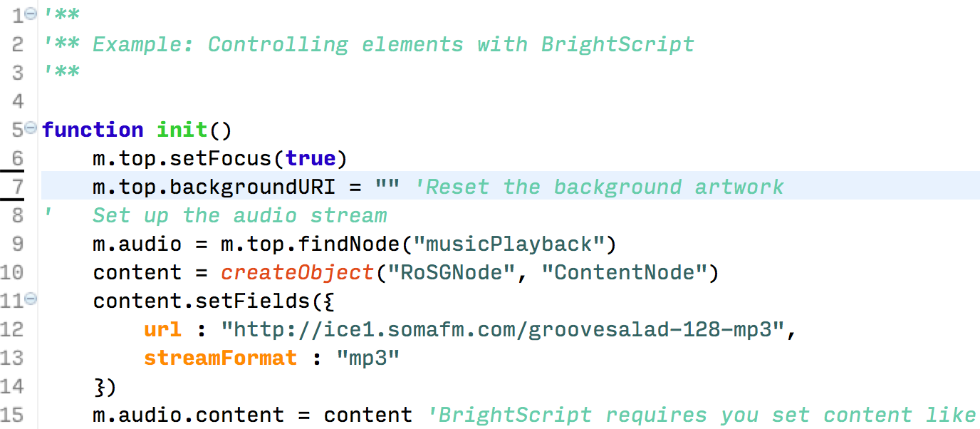
Task: Click the 'Set up the audio stream' comment
Action: tap(239, 215)
